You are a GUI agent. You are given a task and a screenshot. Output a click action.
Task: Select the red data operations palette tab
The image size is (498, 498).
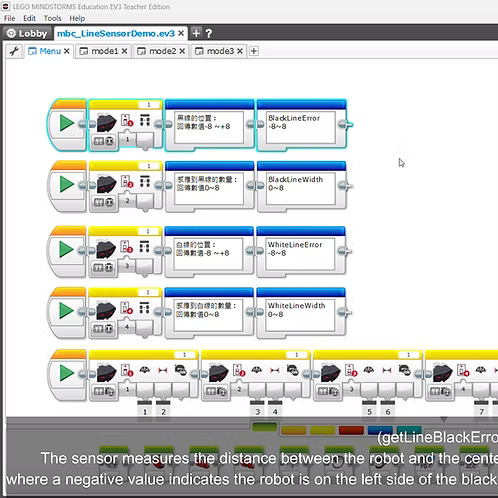tap(351, 430)
